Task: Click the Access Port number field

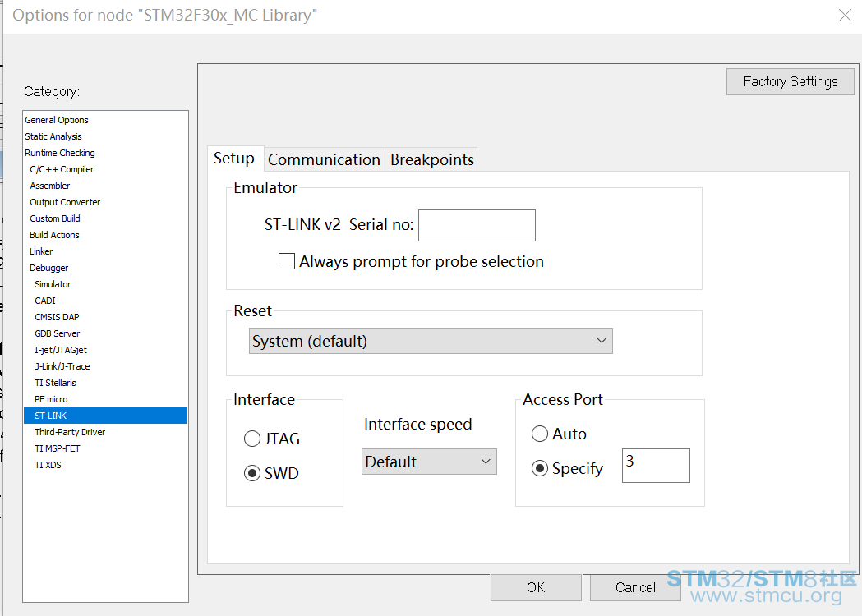Action: [x=656, y=466]
